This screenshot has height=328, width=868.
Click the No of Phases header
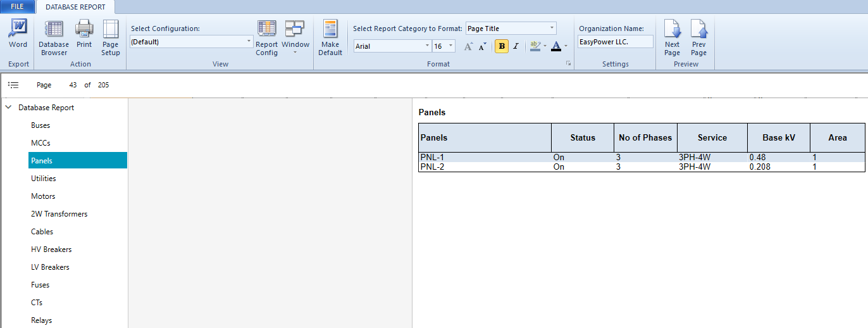[645, 137]
